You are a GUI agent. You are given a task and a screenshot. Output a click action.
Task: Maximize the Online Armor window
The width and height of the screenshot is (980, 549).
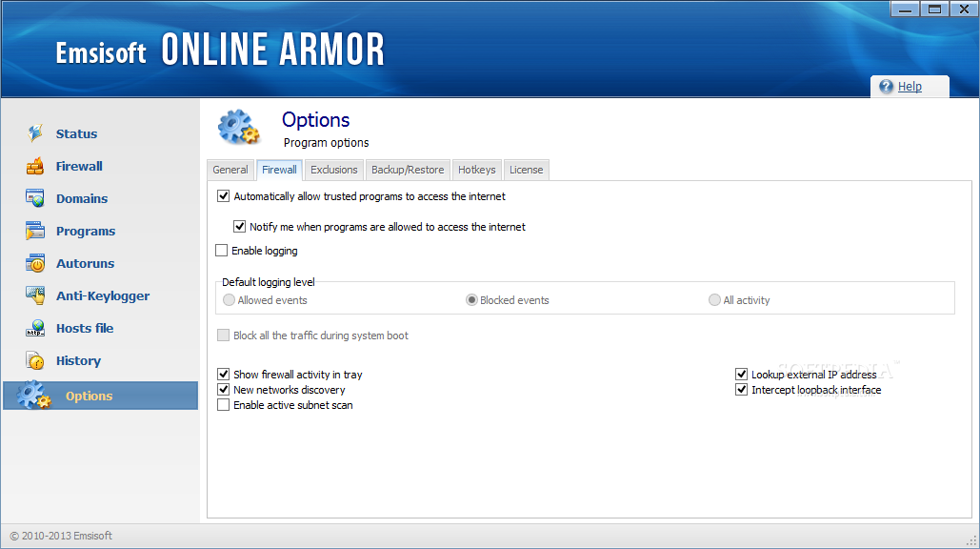point(934,9)
